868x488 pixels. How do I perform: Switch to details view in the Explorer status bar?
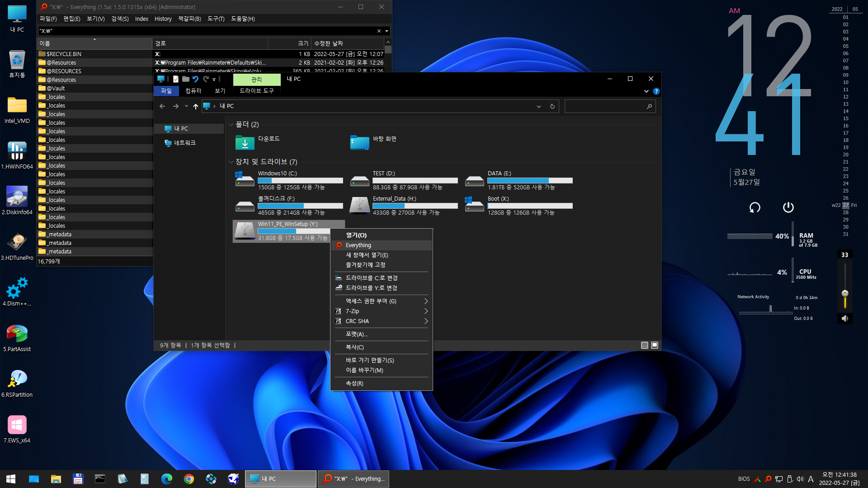click(x=645, y=345)
